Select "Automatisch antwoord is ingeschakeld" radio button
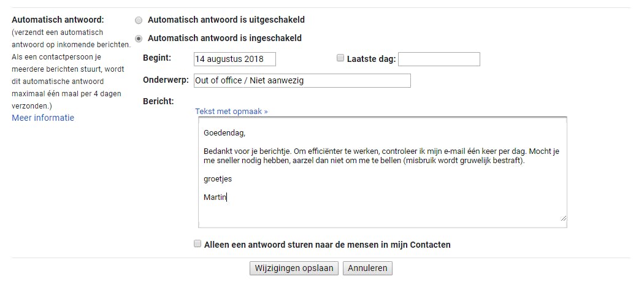This screenshot has height=298, width=644. (x=139, y=39)
